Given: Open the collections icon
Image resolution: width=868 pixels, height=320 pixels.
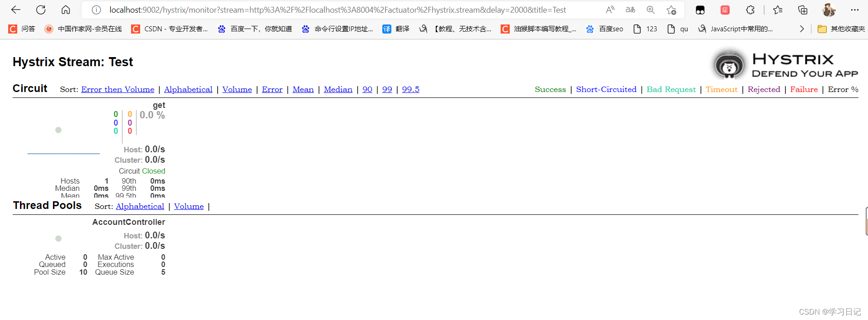Looking at the screenshot, I should tap(803, 10).
